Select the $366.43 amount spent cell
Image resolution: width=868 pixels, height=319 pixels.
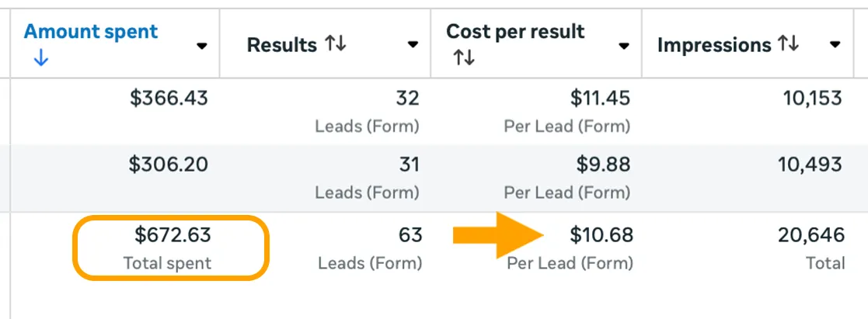(x=169, y=99)
